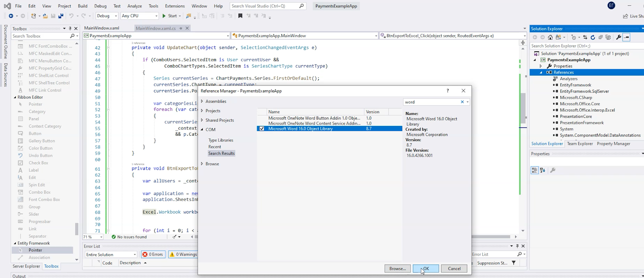Collapse the COM section in Reference Manager
The height and width of the screenshot is (278, 644).
pyautogui.click(x=202, y=129)
